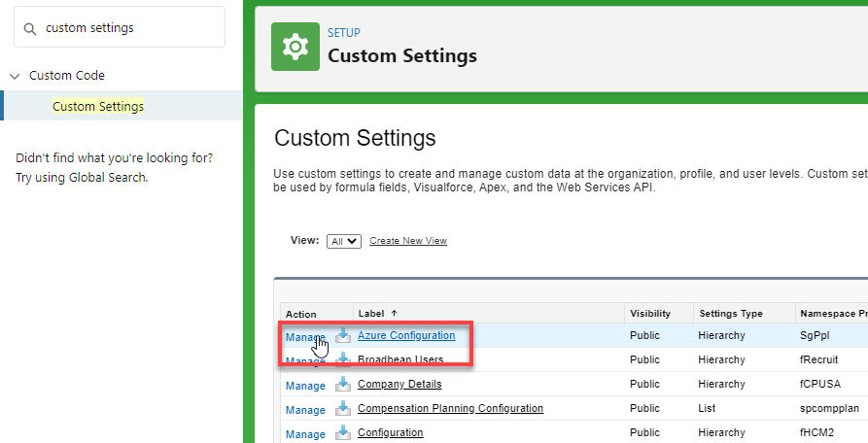Click the icon next to Configuration label
Image resolution: width=868 pixels, height=443 pixels.
[x=343, y=433]
